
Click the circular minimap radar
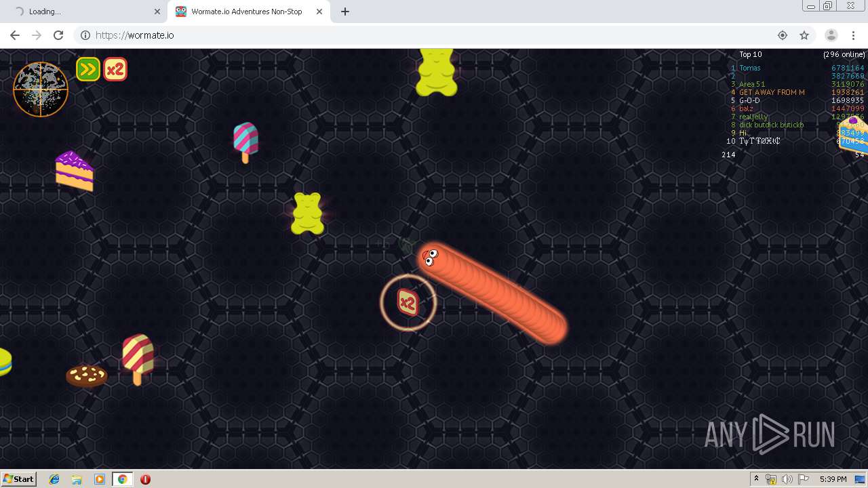(41, 89)
